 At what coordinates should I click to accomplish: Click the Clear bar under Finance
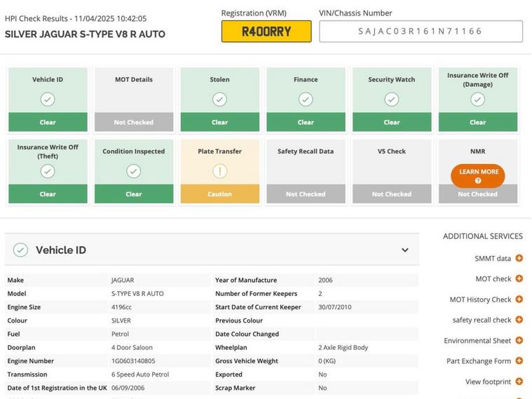point(306,122)
